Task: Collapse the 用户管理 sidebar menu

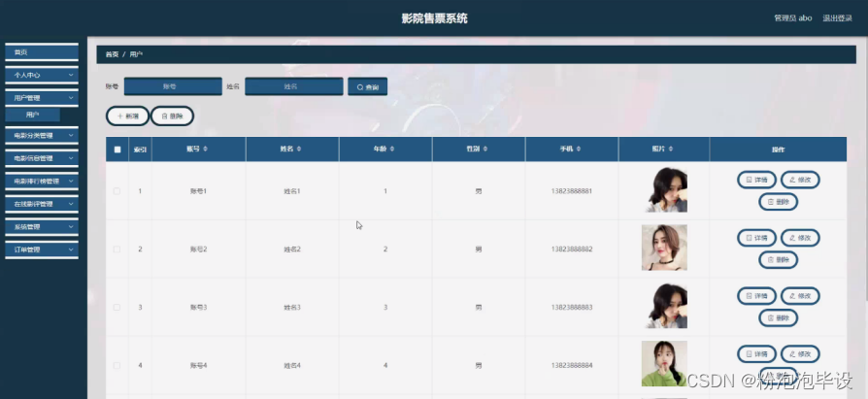Action: (42, 98)
